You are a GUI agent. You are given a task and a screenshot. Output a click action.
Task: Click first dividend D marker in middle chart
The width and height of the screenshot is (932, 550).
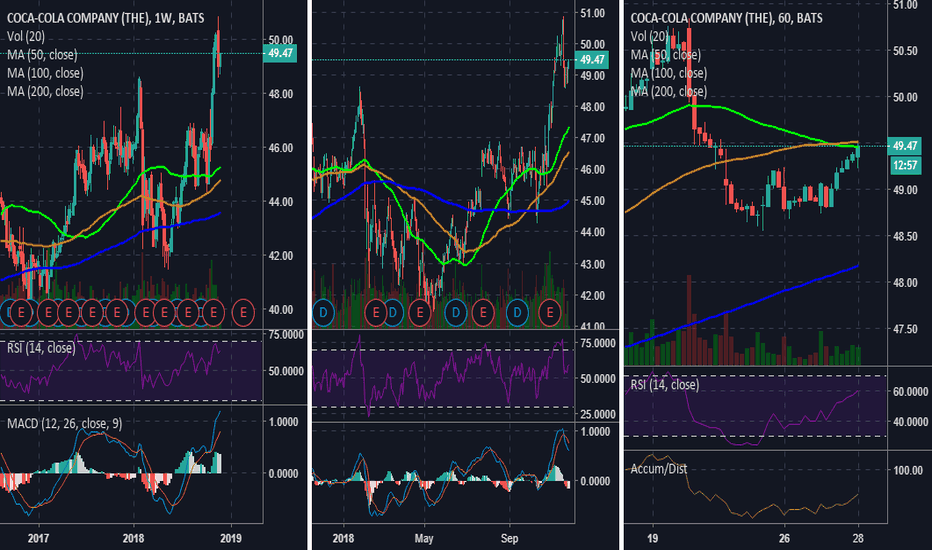pos(323,312)
